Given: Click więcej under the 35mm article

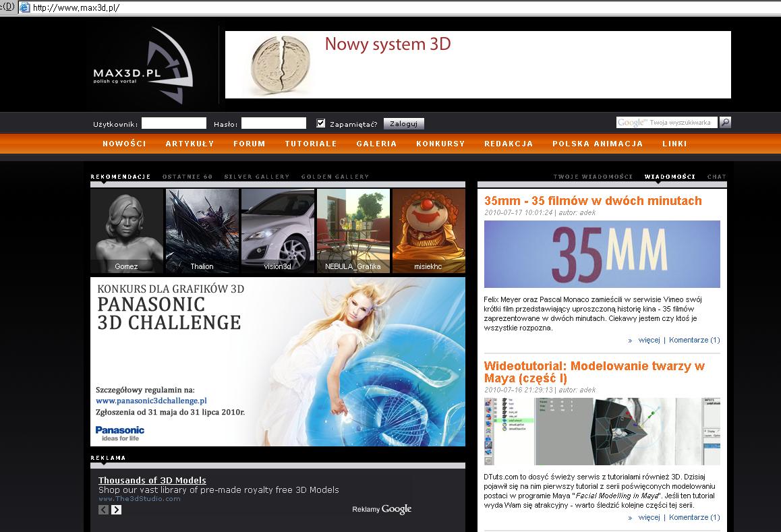Looking at the screenshot, I should [649, 340].
